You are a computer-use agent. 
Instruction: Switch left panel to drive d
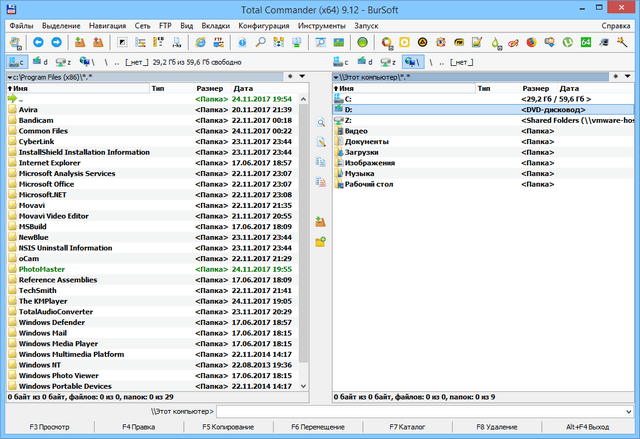point(38,62)
